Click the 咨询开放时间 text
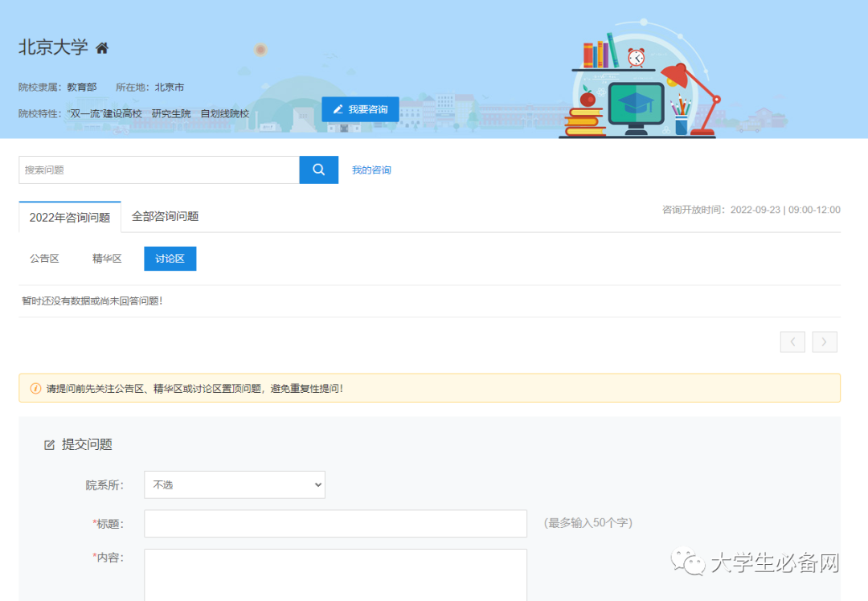 click(x=751, y=210)
